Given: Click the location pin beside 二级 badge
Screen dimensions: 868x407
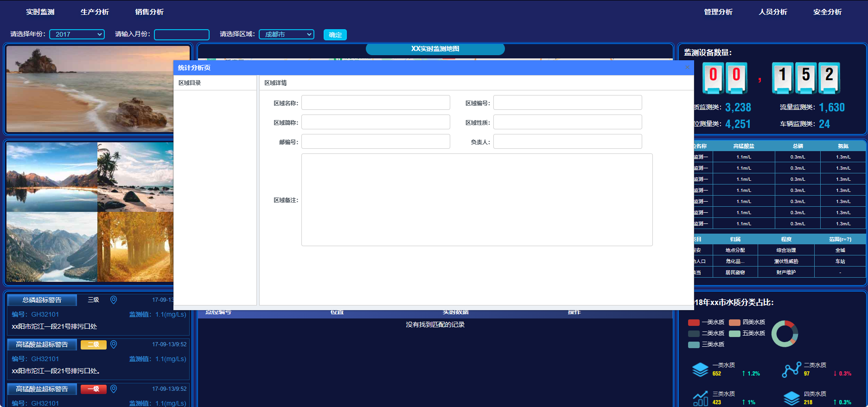Looking at the screenshot, I should pos(114,344).
